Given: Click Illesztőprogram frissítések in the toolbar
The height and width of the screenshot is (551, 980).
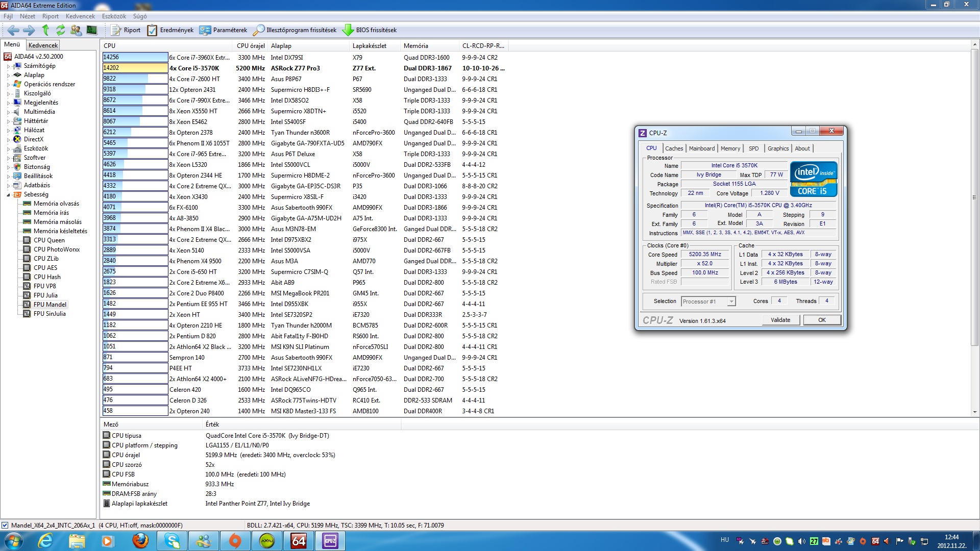Looking at the screenshot, I should tap(295, 30).
